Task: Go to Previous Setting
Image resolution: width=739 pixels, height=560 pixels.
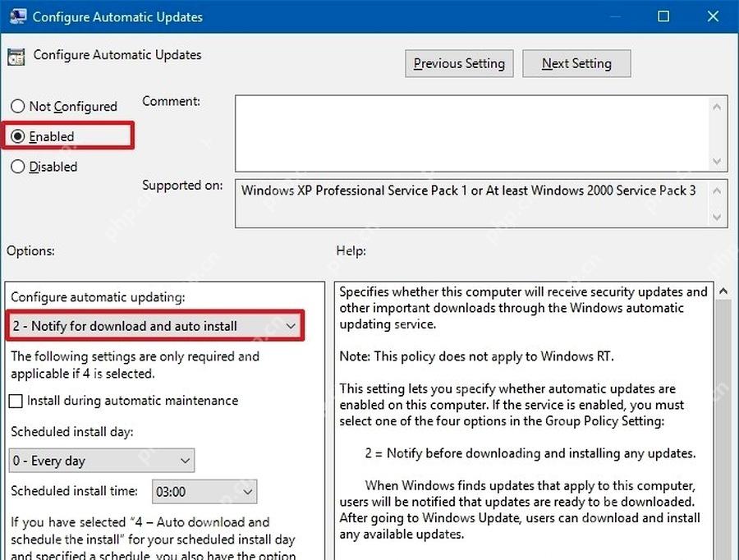Action: [459, 63]
